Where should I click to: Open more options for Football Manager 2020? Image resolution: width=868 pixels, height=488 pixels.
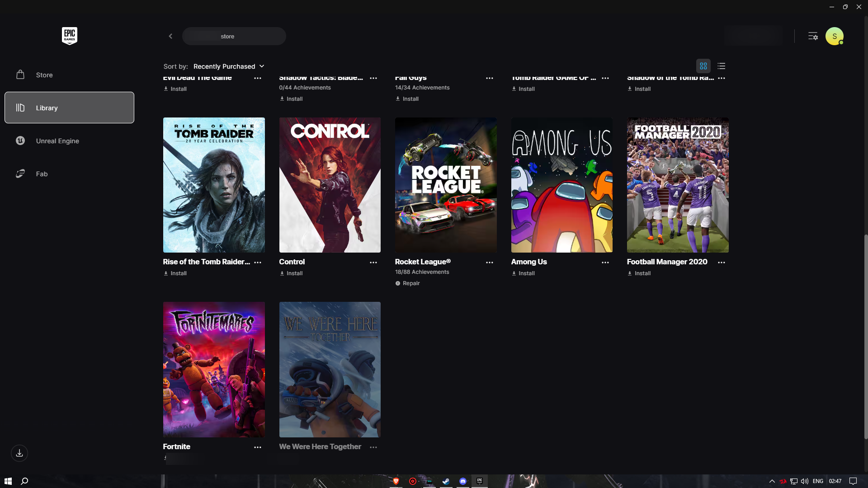pyautogui.click(x=722, y=263)
